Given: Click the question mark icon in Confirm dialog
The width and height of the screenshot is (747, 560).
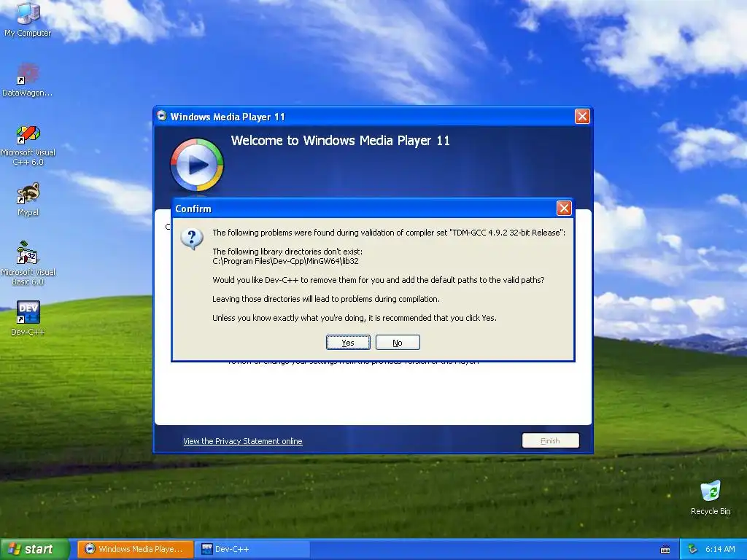Looking at the screenshot, I should point(192,238).
